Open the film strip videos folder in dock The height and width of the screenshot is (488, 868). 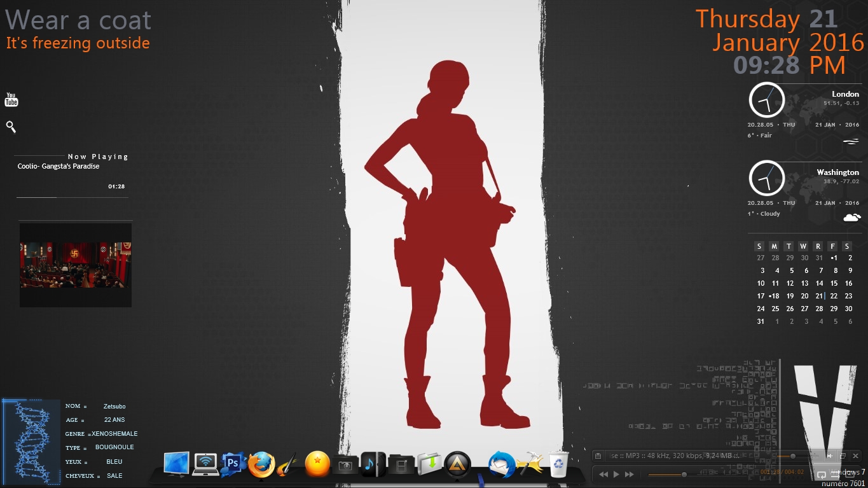[x=401, y=465]
